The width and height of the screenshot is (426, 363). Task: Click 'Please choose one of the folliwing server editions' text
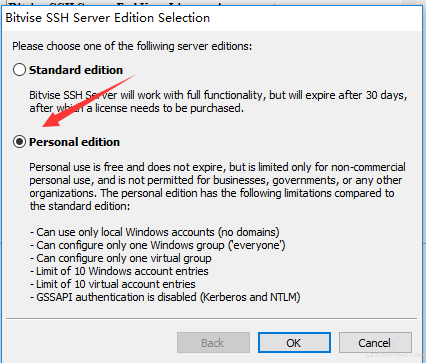(132, 46)
